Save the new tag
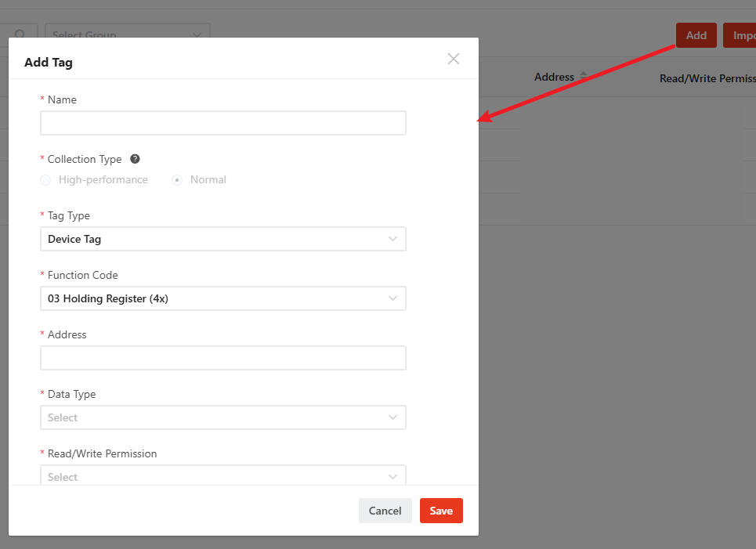Screen dimensions: 756x549 (441, 511)
